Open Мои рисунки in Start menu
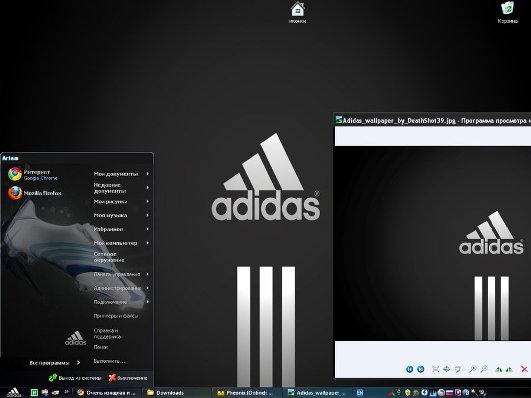The width and height of the screenshot is (531, 398). (x=110, y=202)
